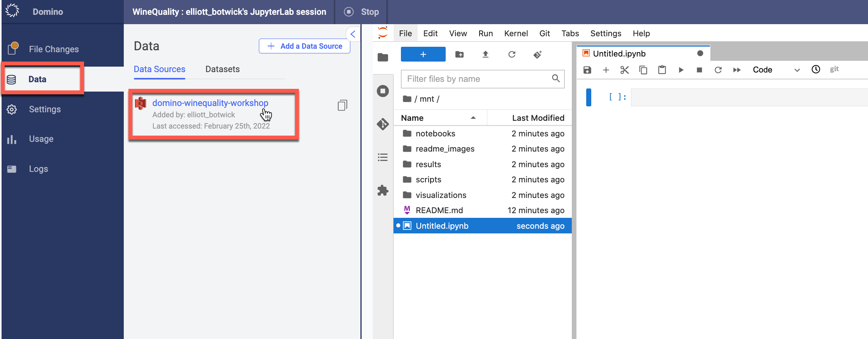Upload files to file browser

(485, 55)
